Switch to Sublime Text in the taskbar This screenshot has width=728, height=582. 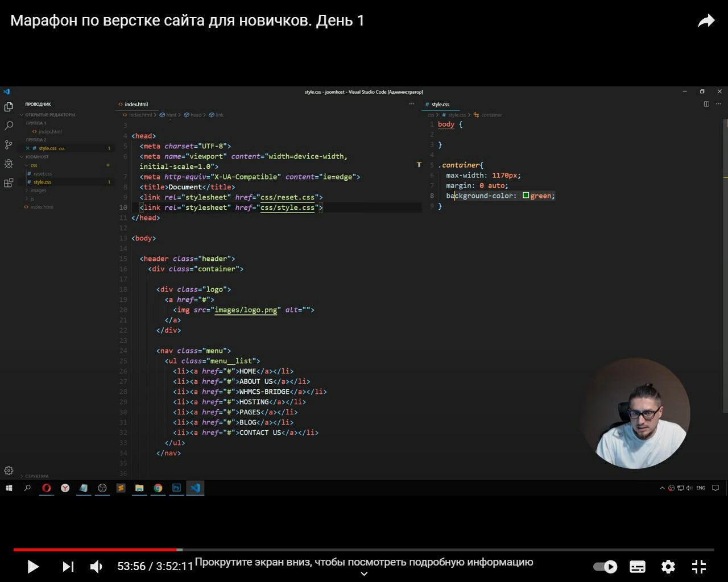[x=121, y=488]
